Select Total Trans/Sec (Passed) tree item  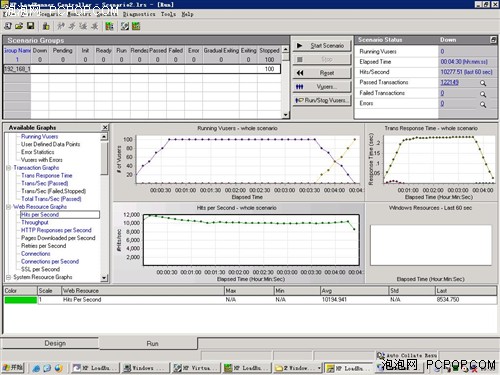51,199
